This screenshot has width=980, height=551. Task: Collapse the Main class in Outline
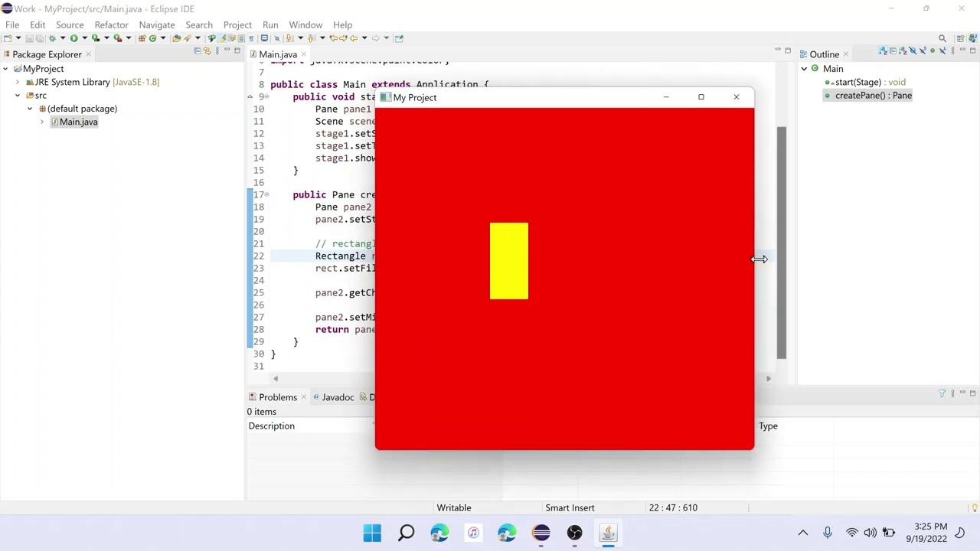[x=804, y=69]
